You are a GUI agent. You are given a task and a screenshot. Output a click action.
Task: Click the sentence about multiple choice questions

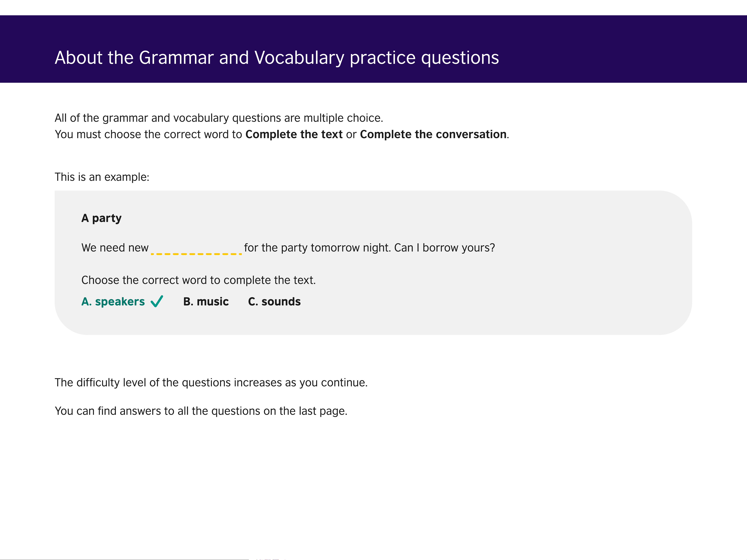tap(219, 118)
